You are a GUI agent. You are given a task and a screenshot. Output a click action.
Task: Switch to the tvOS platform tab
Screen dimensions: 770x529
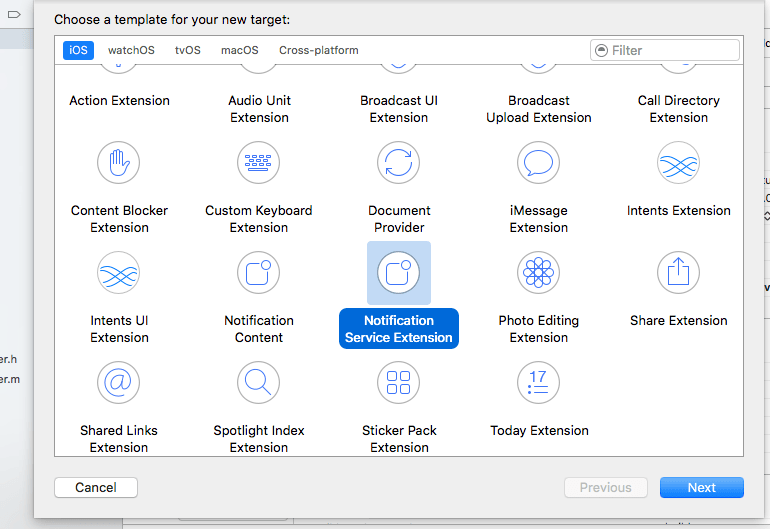tap(188, 50)
